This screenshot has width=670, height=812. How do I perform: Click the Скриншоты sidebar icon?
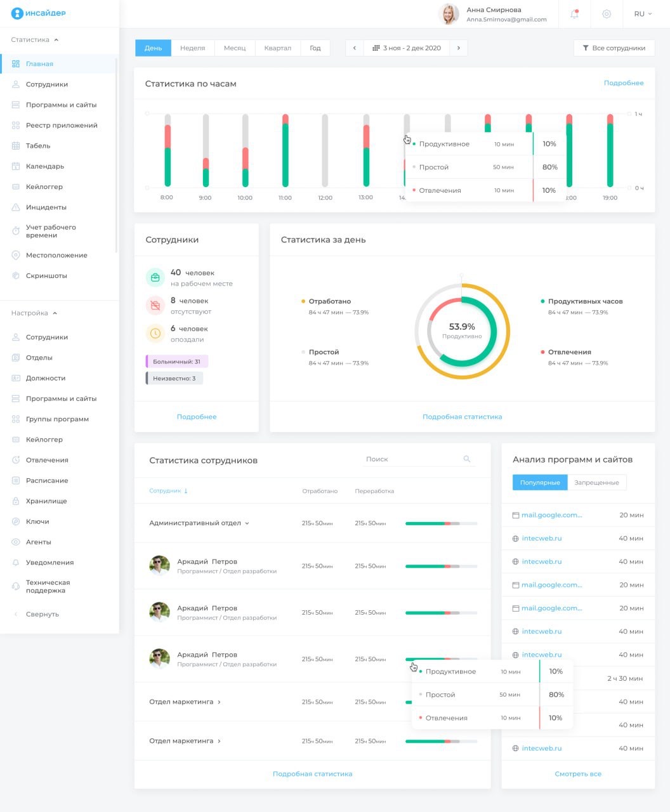(16, 275)
